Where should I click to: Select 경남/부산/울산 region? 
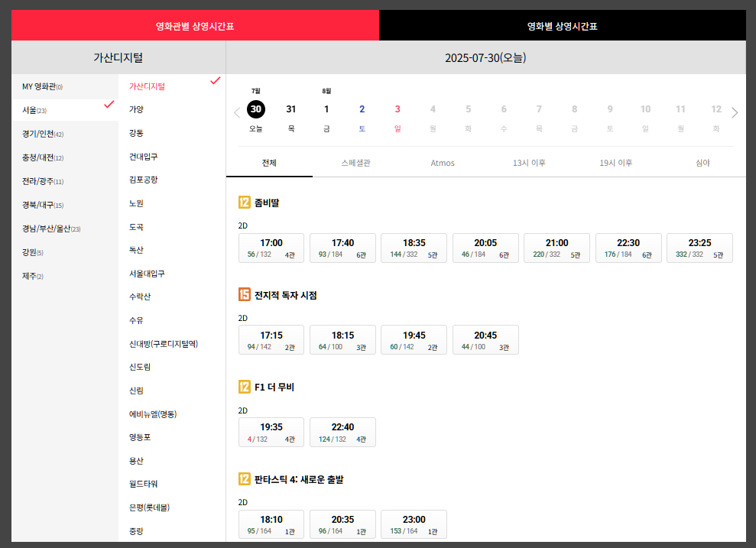(x=65, y=229)
